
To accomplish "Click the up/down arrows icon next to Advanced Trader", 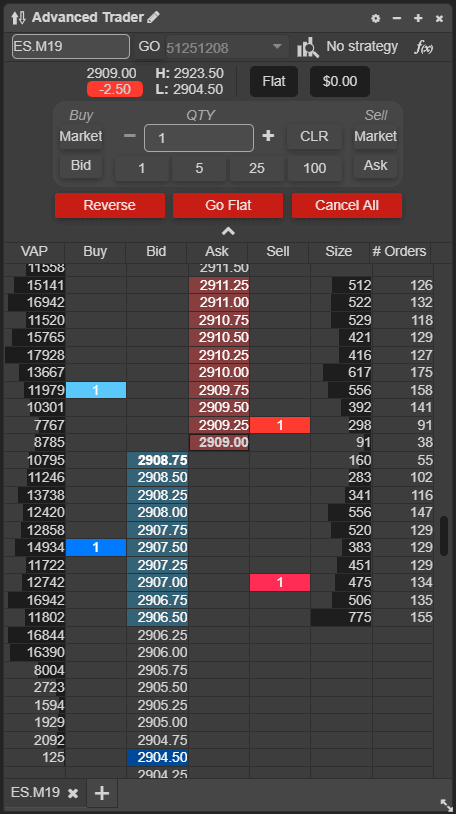I will pos(18,18).
